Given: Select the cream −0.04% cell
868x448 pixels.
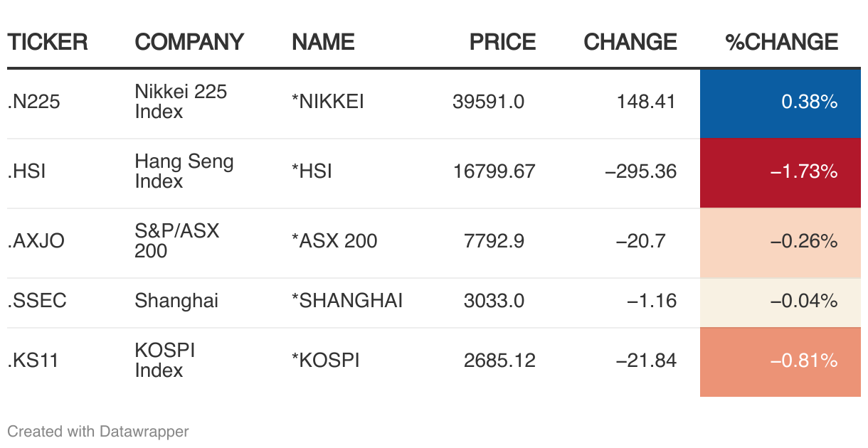Looking at the screenshot, I should [x=780, y=302].
